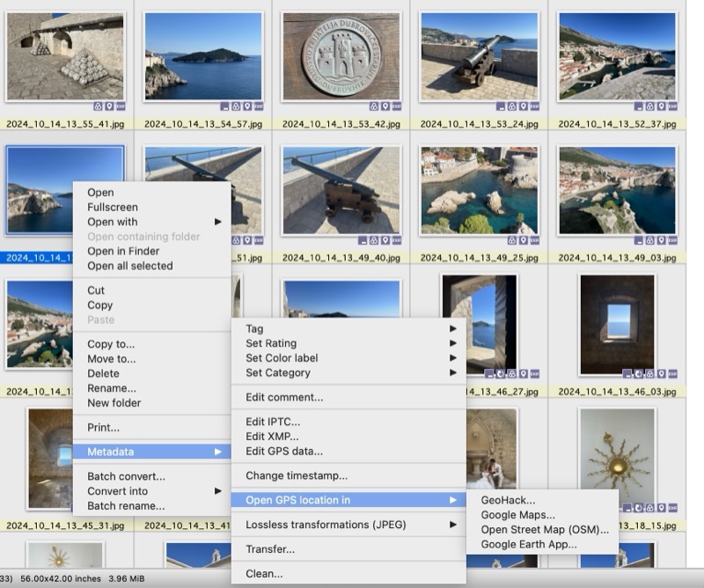
Task: Click EXIF badge on 2024_10_14_13_49_25.jpg thumbnail
Action: [535, 240]
